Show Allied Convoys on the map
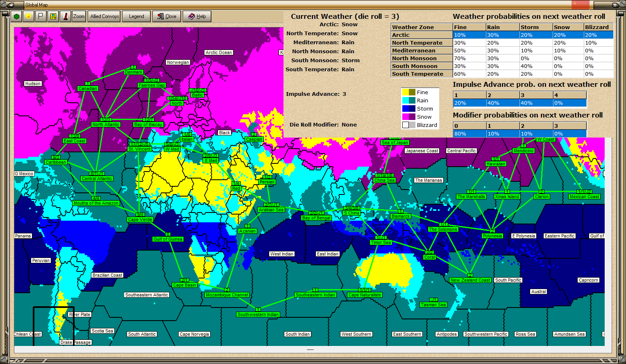 pyautogui.click(x=104, y=16)
